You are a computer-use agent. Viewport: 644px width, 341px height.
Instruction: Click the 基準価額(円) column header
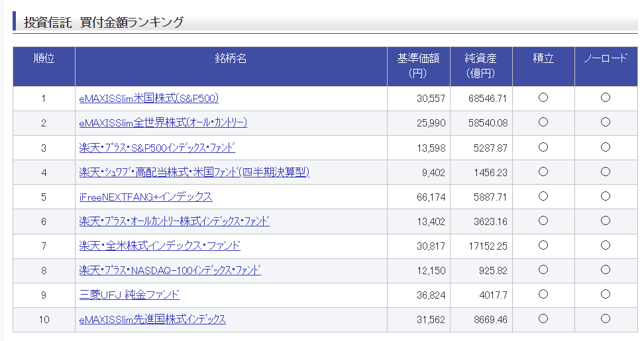(x=419, y=66)
